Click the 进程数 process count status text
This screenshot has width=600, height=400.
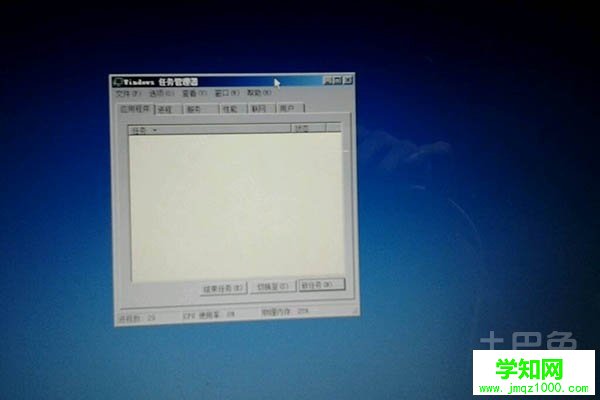pos(137,318)
